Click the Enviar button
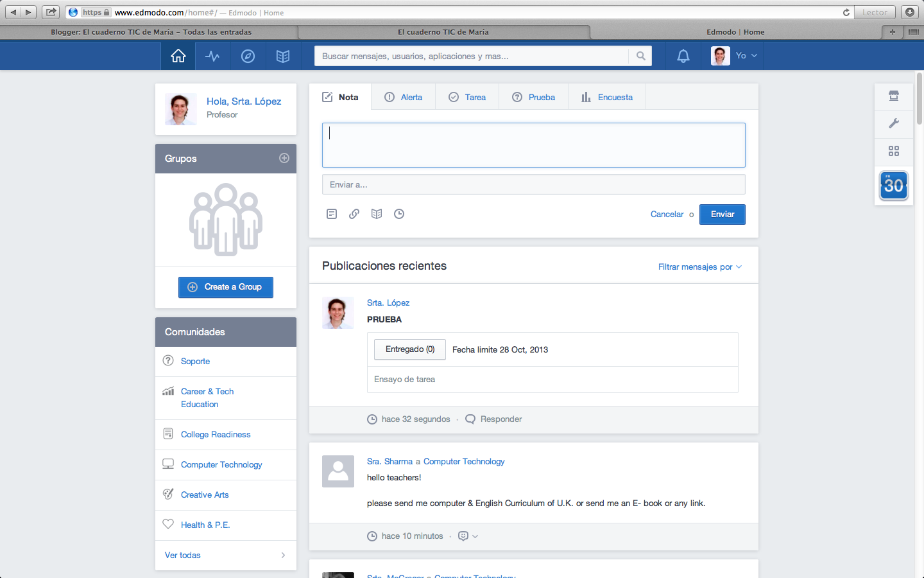 point(723,215)
